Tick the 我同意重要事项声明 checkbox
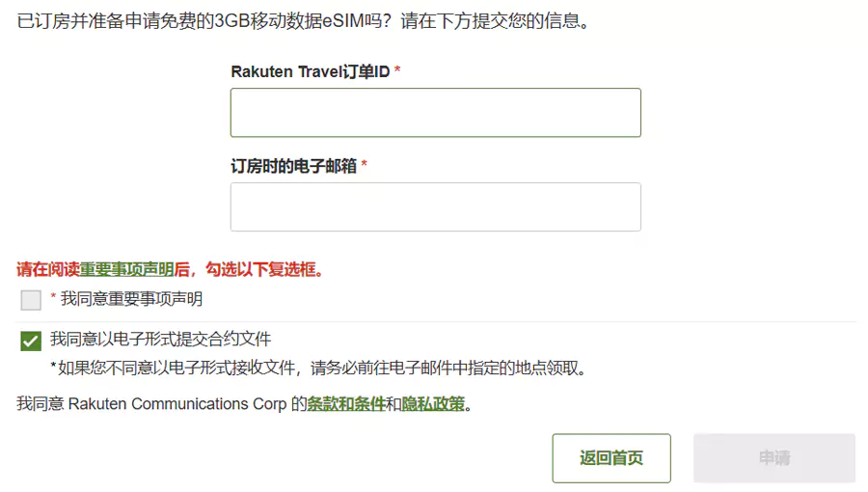Viewport: 868px width, 492px height. tap(31, 300)
